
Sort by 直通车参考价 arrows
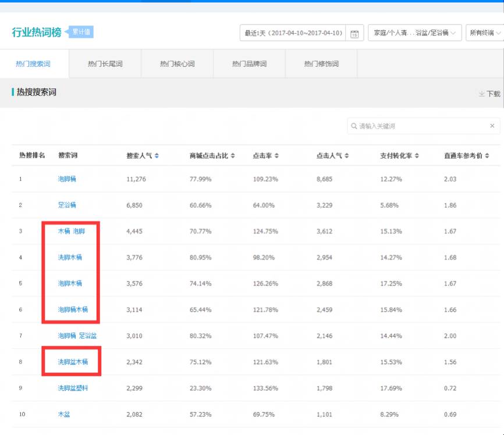487,156
